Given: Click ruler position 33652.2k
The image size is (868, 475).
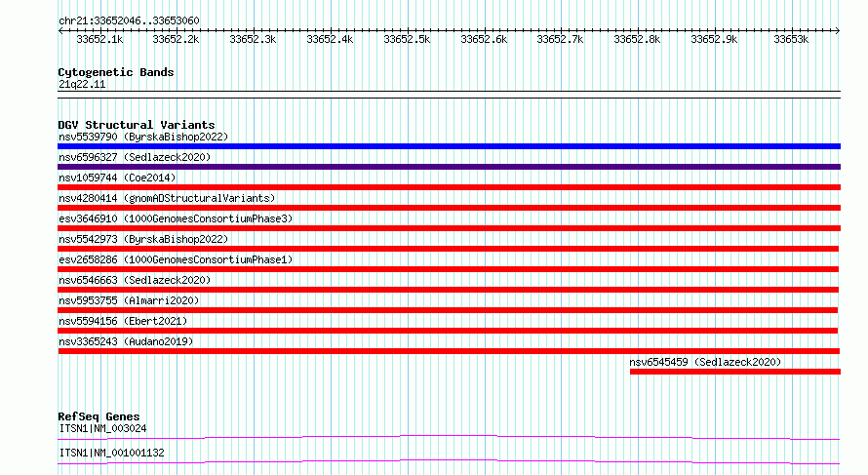Looking at the screenshot, I should click(x=176, y=39).
